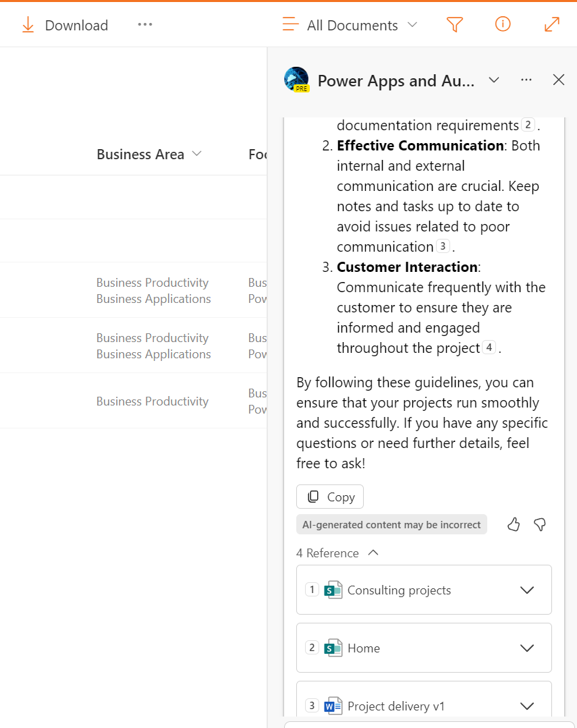577x728 pixels.
Task: Close the Power Apps chat panel
Action: click(x=559, y=80)
